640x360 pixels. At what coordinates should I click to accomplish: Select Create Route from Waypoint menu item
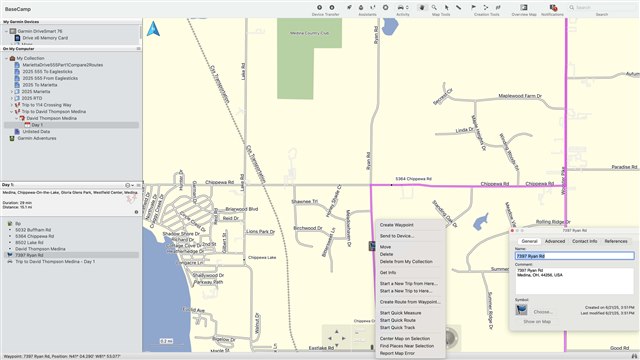click(x=410, y=302)
